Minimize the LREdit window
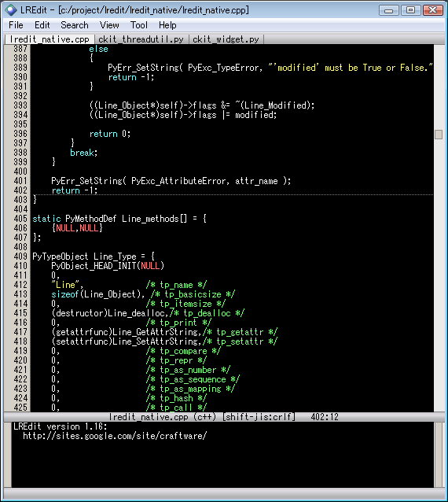448x502 pixels. (x=388, y=10)
